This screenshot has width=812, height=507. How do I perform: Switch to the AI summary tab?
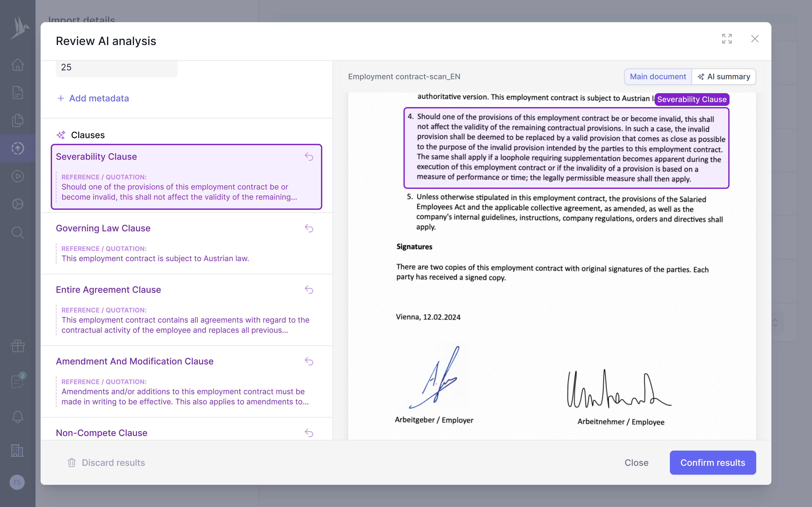click(x=724, y=77)
